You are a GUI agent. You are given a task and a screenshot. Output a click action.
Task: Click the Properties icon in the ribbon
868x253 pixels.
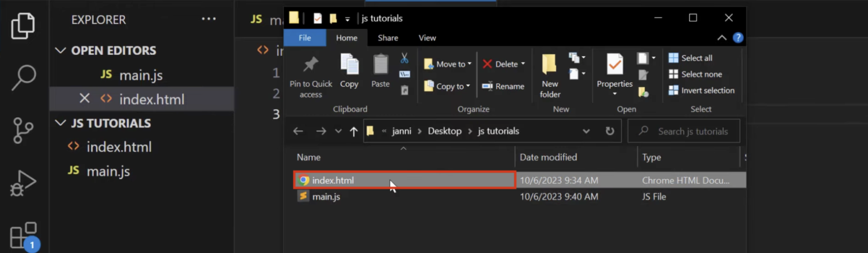[x=614, y=65]
